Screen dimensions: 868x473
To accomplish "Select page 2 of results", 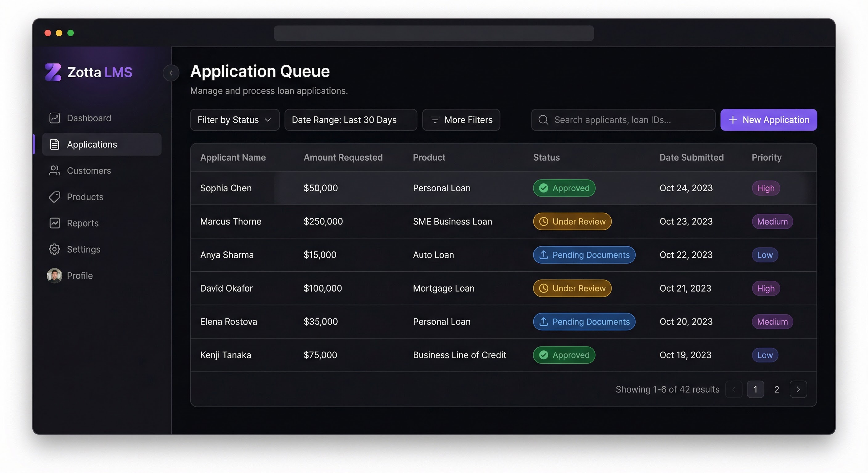I will point(777,389).
